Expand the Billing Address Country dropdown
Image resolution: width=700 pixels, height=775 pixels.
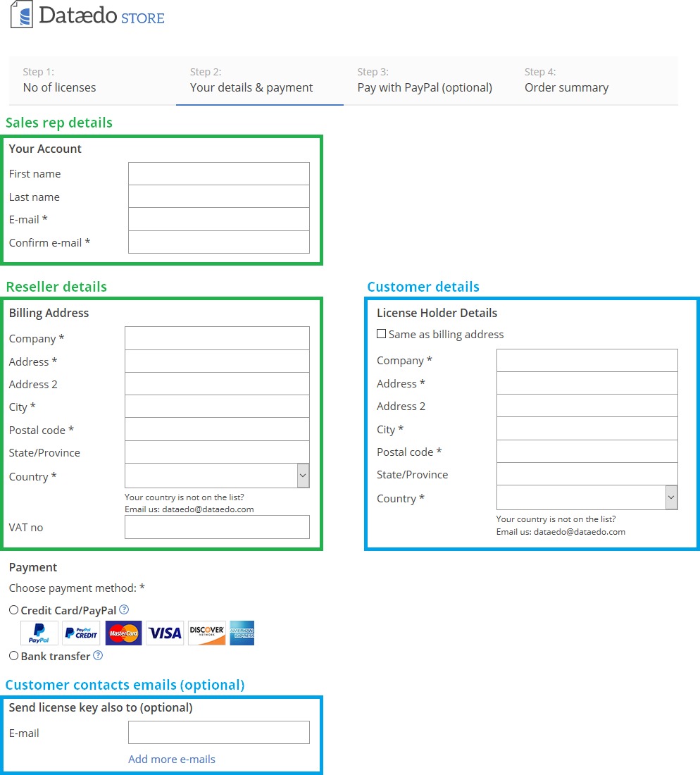pos(303,476)
